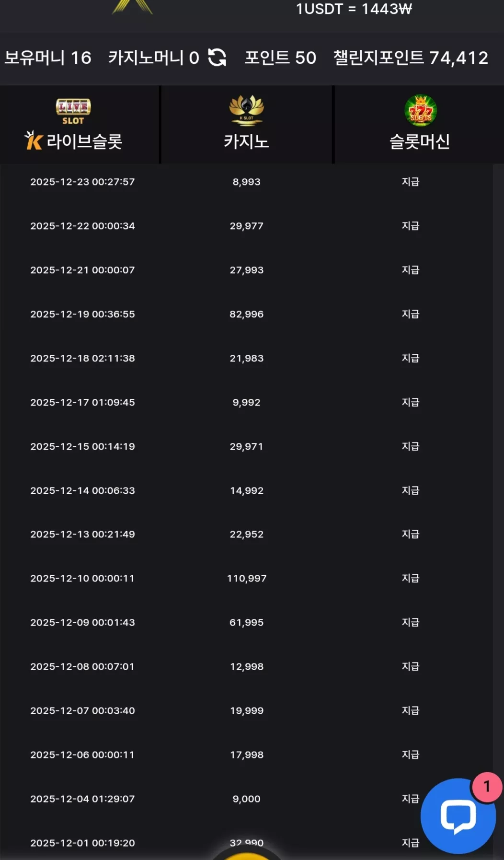Tap the 보유머니 16 balance

(x=48, y=58)
